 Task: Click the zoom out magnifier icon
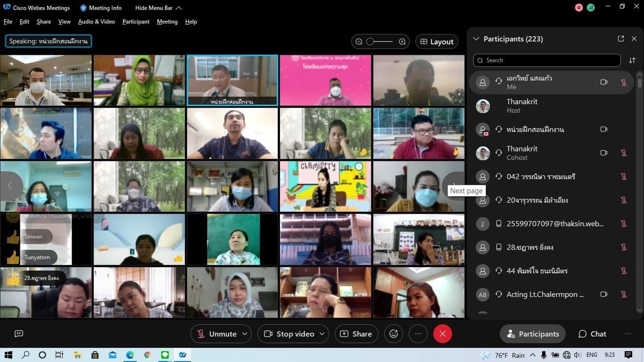point(359,41)
